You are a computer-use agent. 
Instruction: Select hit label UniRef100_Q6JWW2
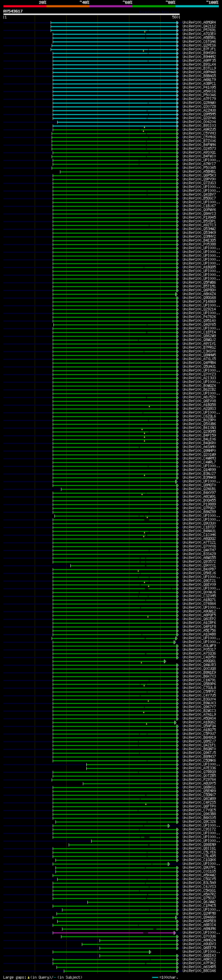(x=199, y=902)
